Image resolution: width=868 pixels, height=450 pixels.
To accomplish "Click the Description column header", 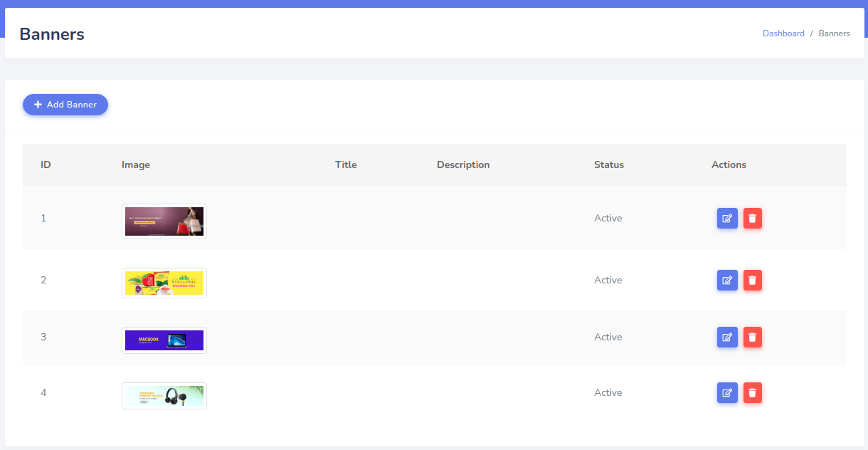I will coord(463,164).
